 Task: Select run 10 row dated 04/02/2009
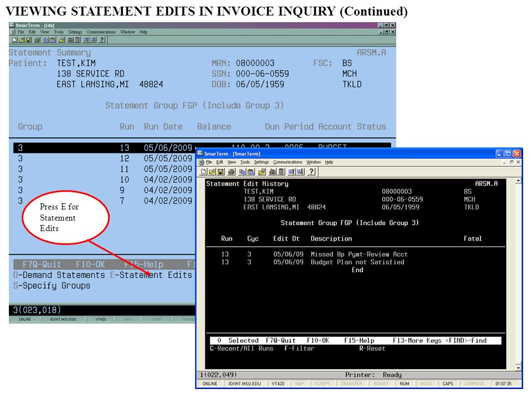(105, 180)
